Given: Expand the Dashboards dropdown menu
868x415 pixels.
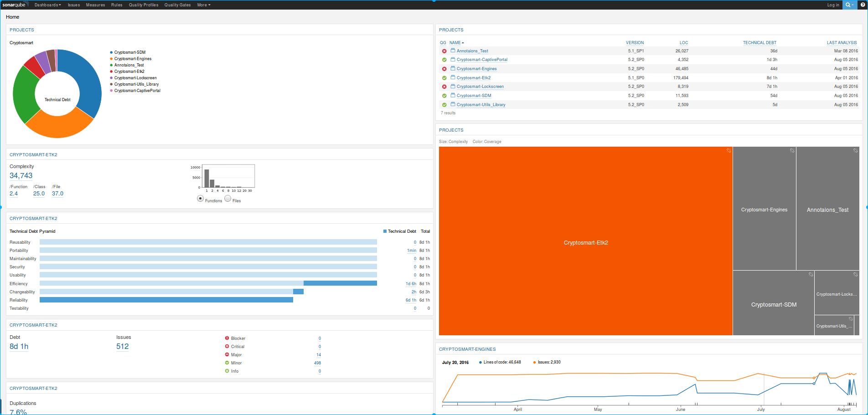Looking at the screenshot, I should pyautogui.click(x=48, y=5).
